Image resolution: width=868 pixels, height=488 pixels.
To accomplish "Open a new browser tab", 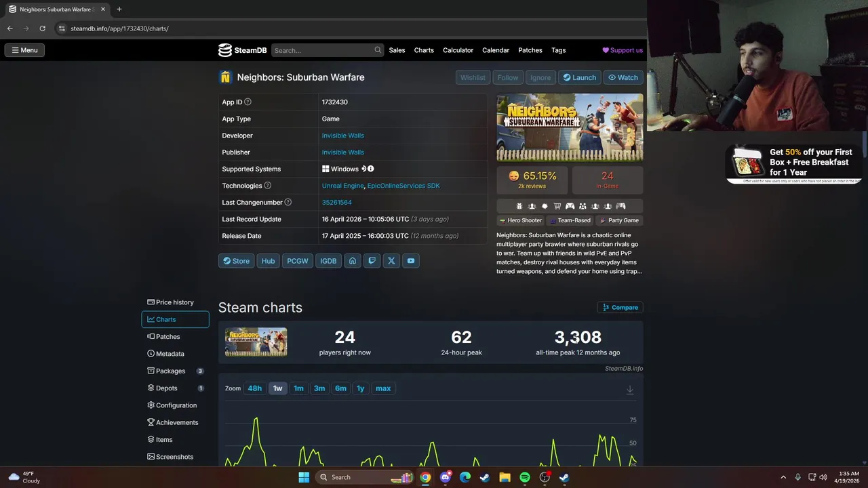I will (119, 9).
